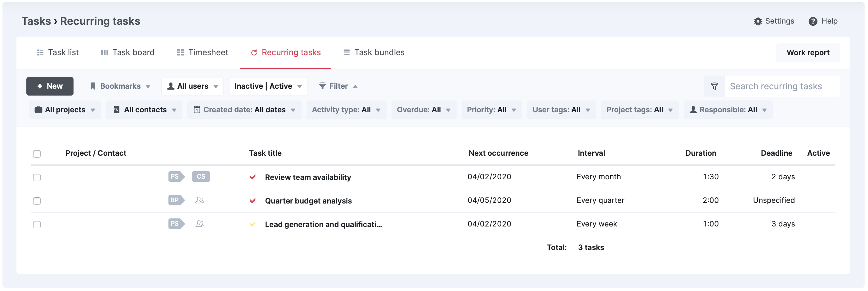Check the Quarter budget analysis row checkbox

37,201
